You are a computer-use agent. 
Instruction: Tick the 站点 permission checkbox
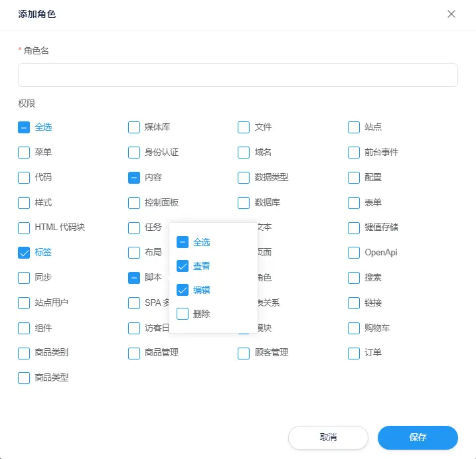click(354, 127)
